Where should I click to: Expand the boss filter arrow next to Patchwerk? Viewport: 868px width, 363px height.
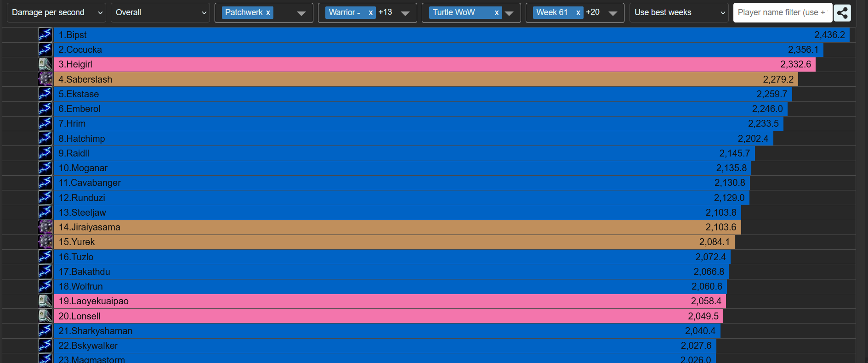coord(301,13)
